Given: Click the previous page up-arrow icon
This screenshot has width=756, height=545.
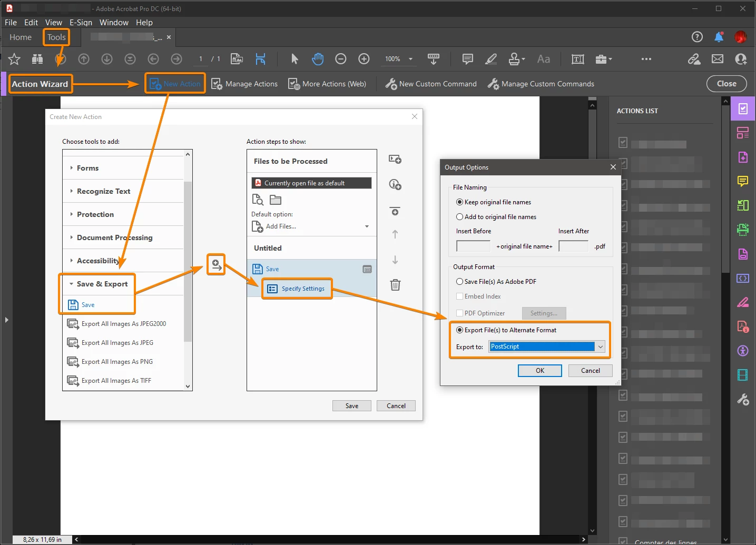Looking at the screenshot, I should [x=84, y=59].
